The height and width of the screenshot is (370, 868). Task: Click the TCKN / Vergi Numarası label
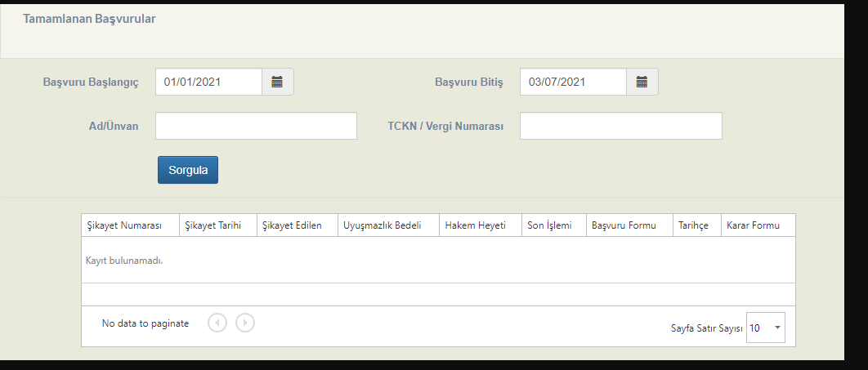click(x=445, y=126)
